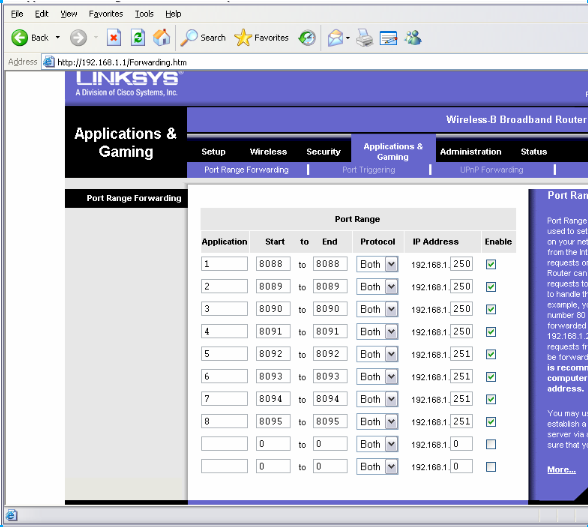This screenshot has width=588, height=527.
Task: Open the Search magnifier button
Action: [x=203, y=38]
